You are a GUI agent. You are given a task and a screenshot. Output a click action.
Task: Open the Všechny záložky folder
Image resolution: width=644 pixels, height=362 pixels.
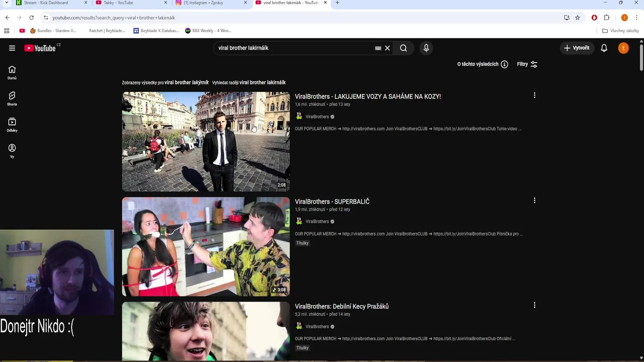[x=620, y=31]
